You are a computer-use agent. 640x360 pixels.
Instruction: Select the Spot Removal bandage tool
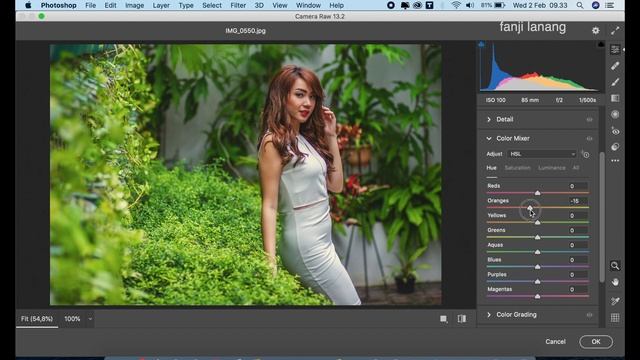point(615,66)
